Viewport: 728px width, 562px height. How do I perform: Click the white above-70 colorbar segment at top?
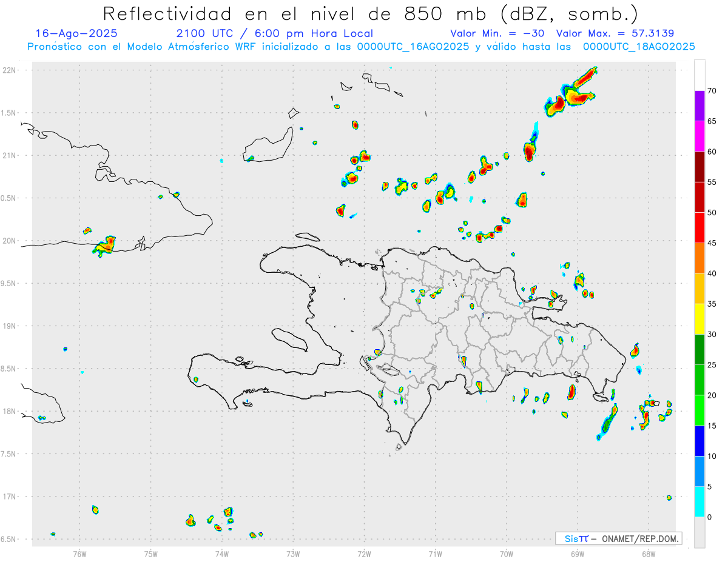(699, 75)
